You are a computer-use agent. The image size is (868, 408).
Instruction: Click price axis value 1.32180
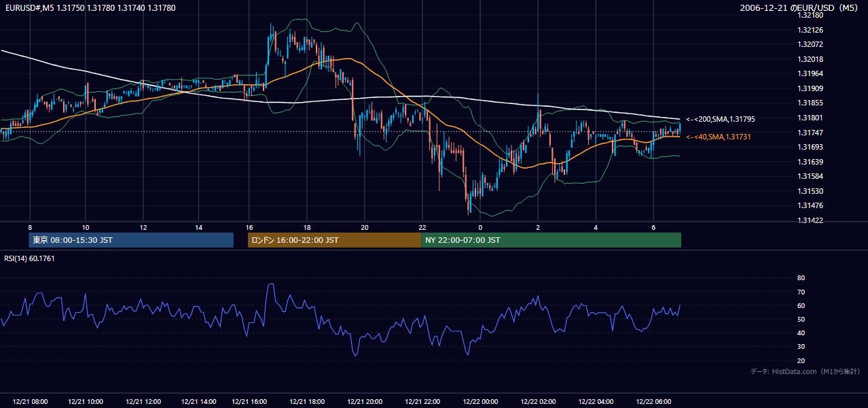(810, 15)
